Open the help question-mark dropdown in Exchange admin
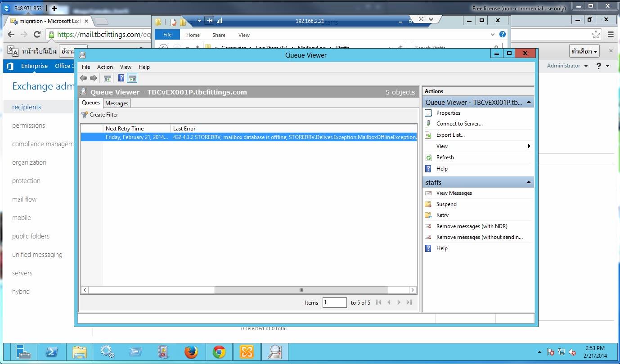The image size is (620, 364). click(602, 66)
